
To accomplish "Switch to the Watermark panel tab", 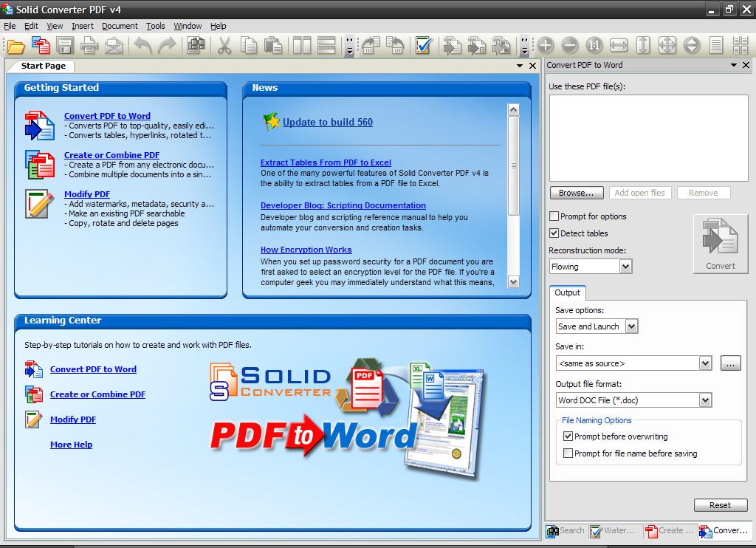I will pos(614,530).
